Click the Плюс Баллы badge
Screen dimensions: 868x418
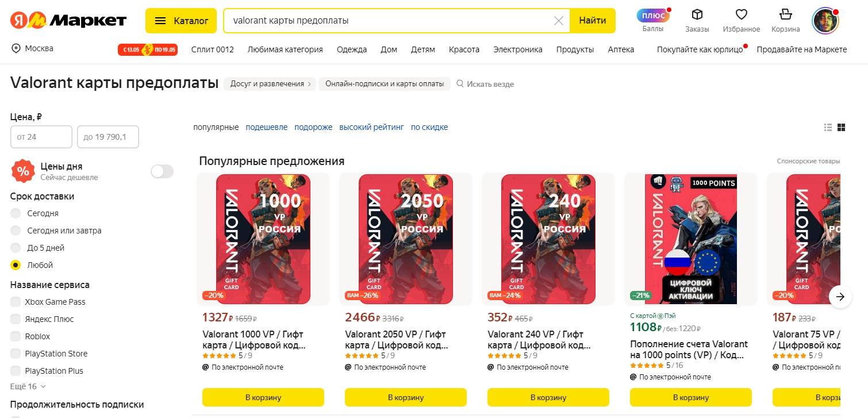tap(652, 16)
